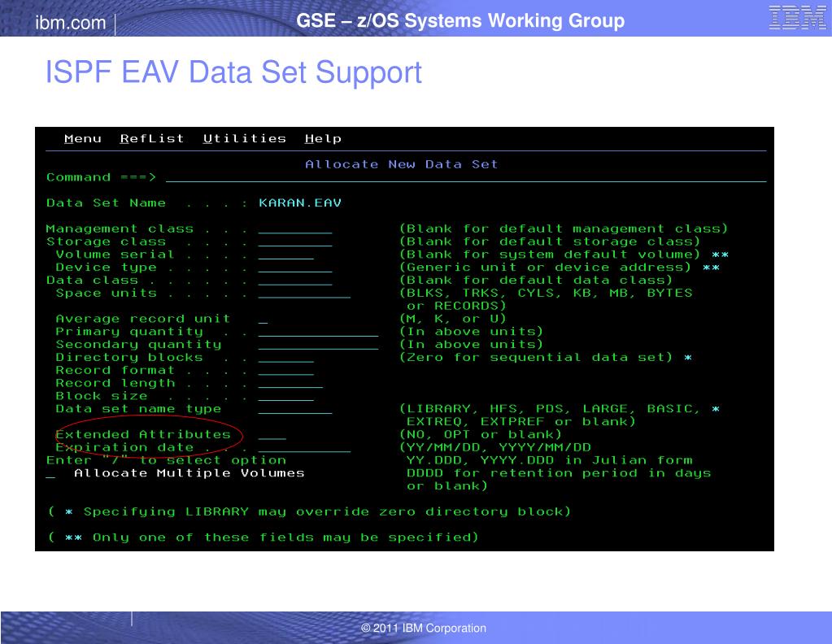Open the Utilities action bar menu
Viewport: 832px width, 644px height.
click(245, 138)
